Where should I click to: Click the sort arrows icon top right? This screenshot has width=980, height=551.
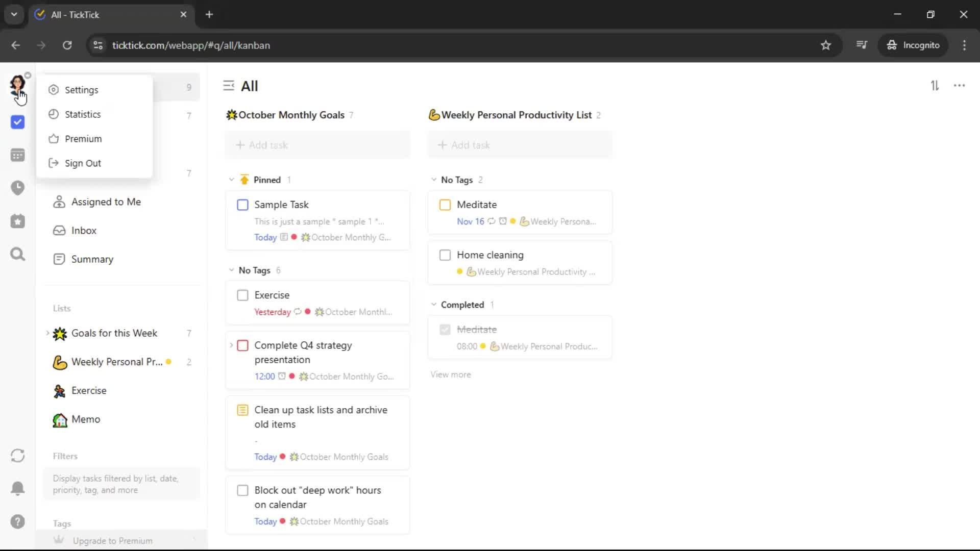(935, 86)
